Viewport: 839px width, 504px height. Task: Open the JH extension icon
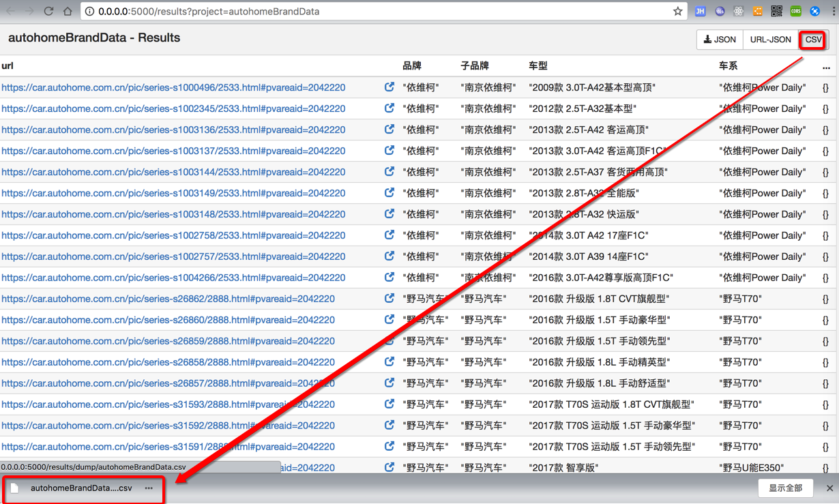(700, 11)
